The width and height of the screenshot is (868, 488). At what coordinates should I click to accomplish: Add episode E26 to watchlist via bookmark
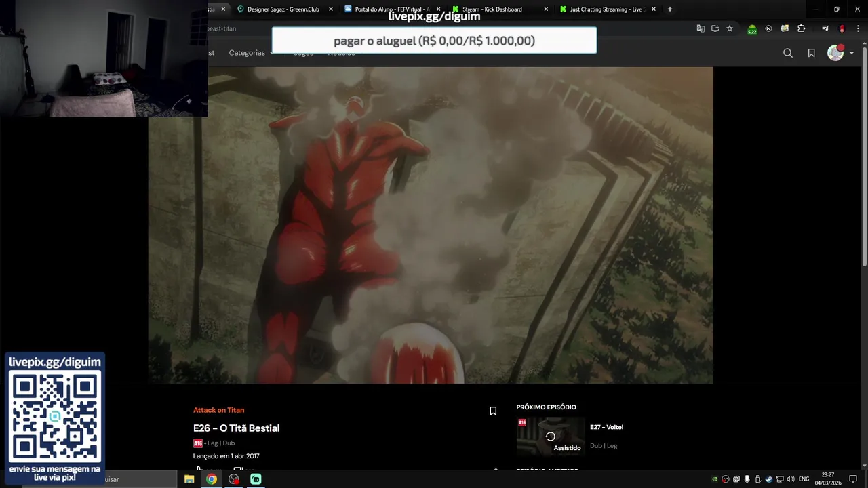click(493, 411)
